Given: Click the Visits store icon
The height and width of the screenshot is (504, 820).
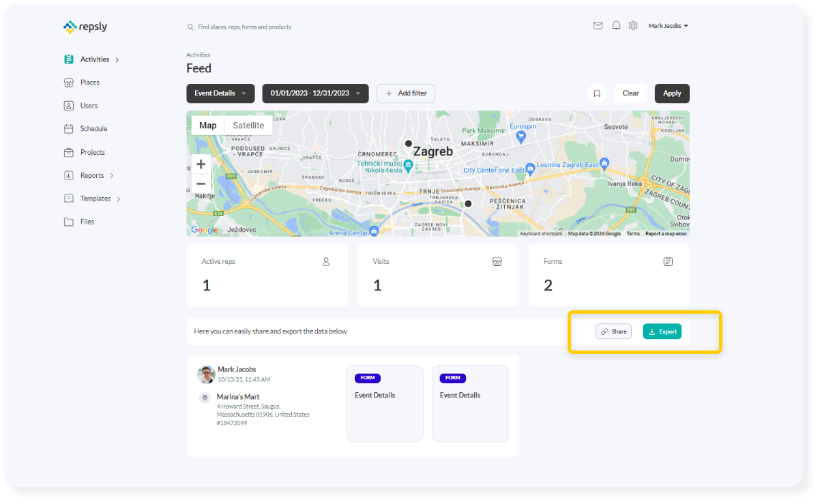Looking at the screenshot, I should tap(497, 261).
